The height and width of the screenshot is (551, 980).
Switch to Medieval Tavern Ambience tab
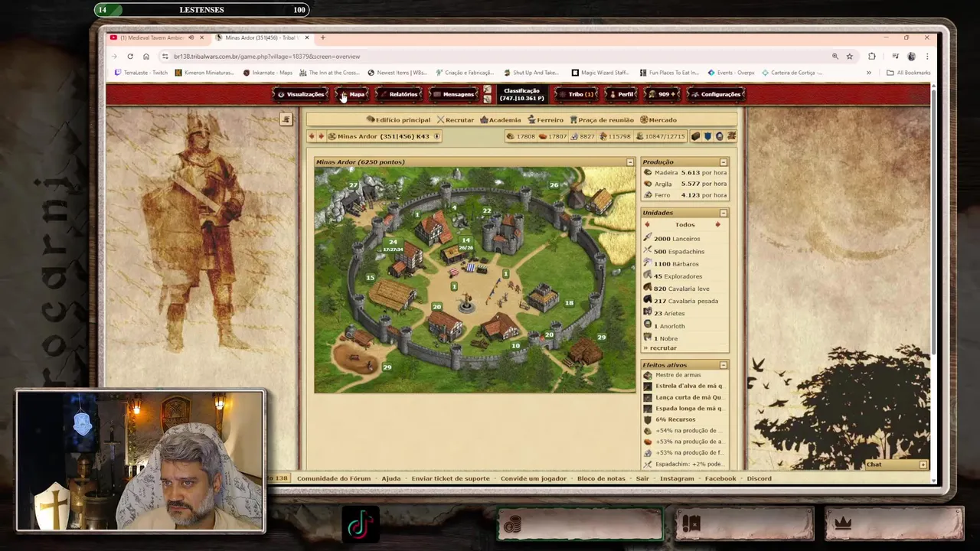pyautogui.click(x=157, y=37)
